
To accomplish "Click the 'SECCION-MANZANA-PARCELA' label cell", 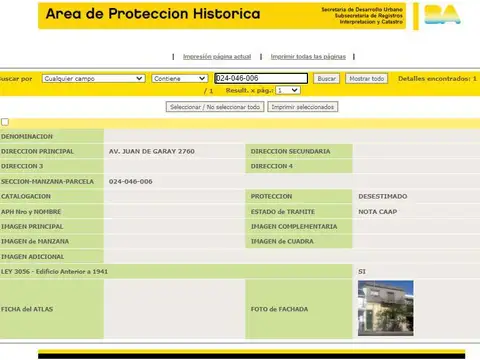I will (x=52, y=182).
